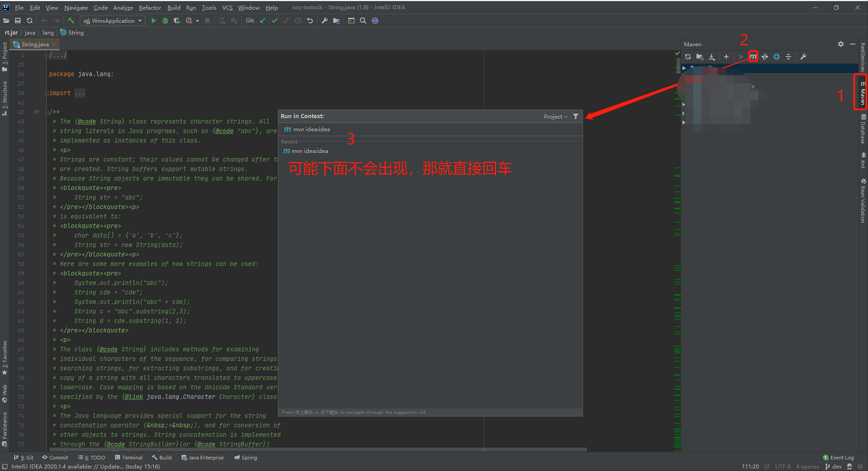Open Project Structure folder icon

click(x=337, y=21)
